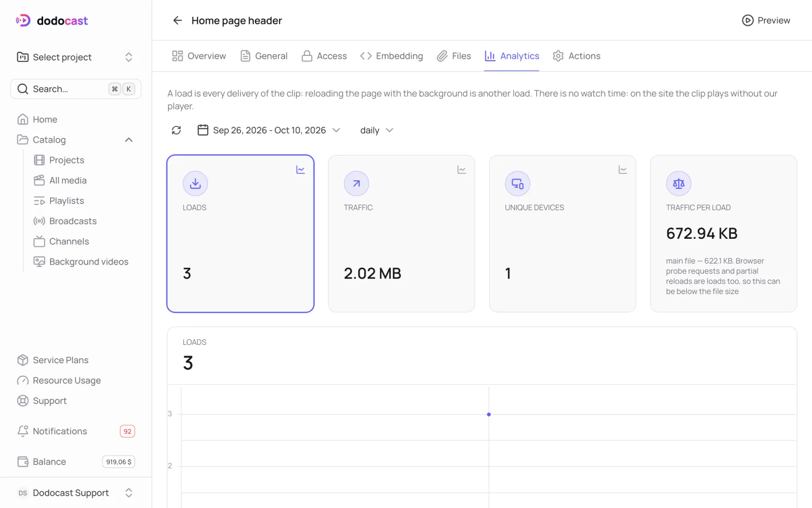Click the data point on Loads chart
Screen dimensions: 812x508
[x=489, y=415]
